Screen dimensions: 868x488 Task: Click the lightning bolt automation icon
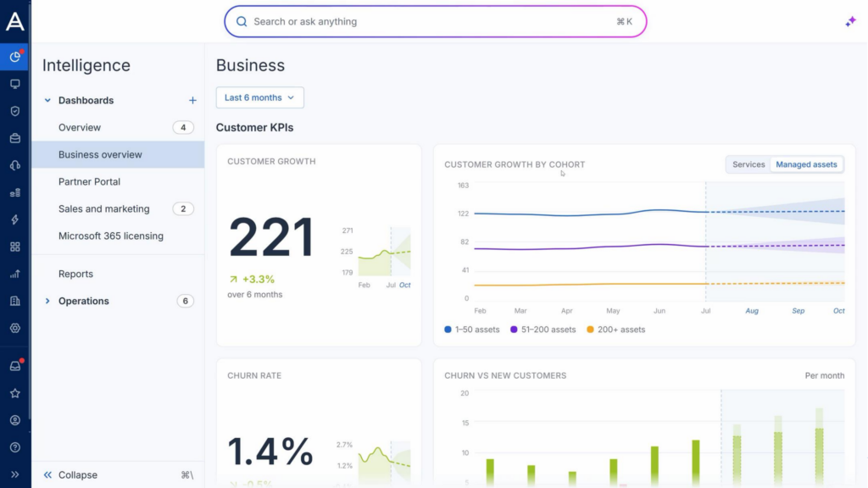[x=15, y=219]
